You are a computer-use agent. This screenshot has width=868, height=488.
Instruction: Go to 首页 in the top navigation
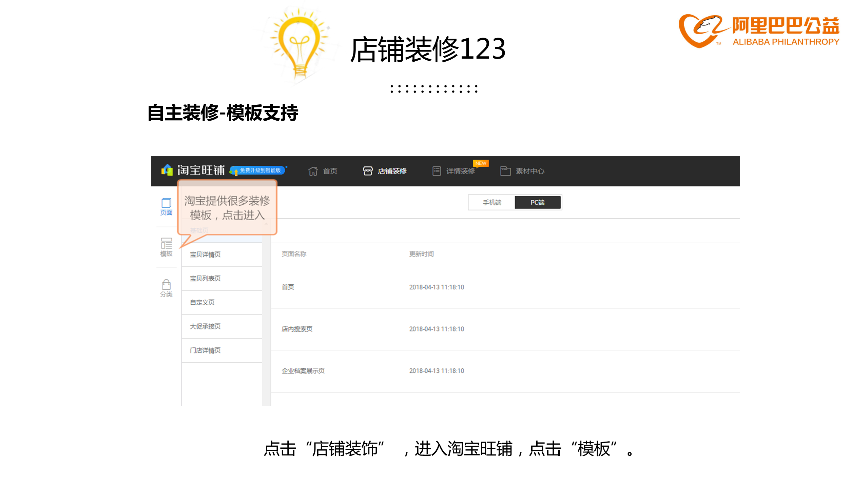coord(330,171)
